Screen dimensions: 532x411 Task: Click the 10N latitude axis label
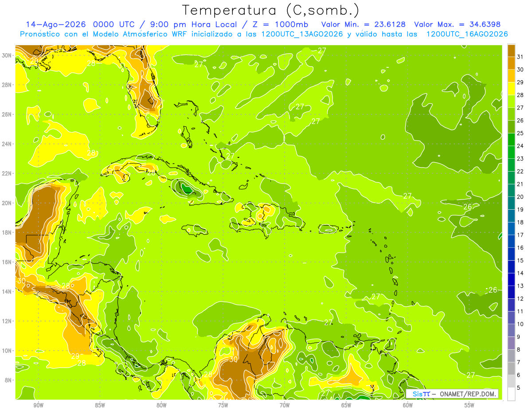(x=8, y=351)
